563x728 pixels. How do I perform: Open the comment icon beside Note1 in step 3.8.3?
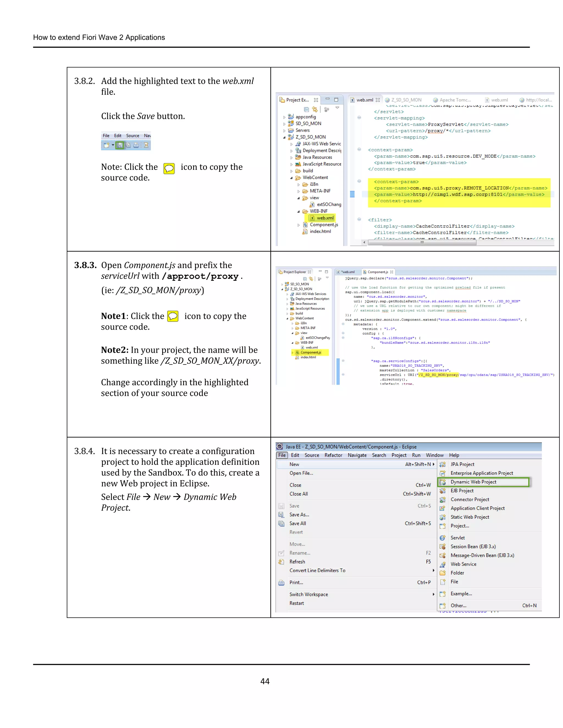[173, 316]
